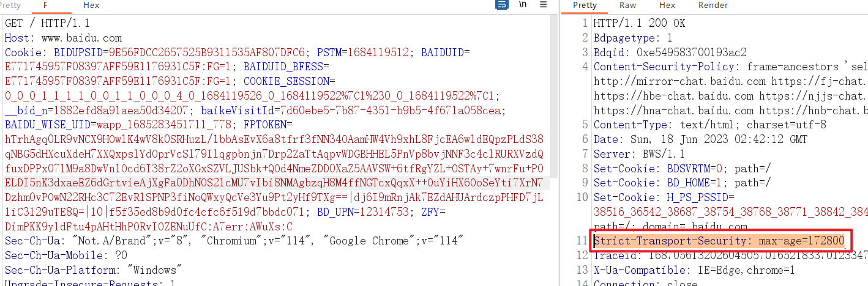
Task: Toggle word wrap icon in request editor
Action: click(501, 5)
